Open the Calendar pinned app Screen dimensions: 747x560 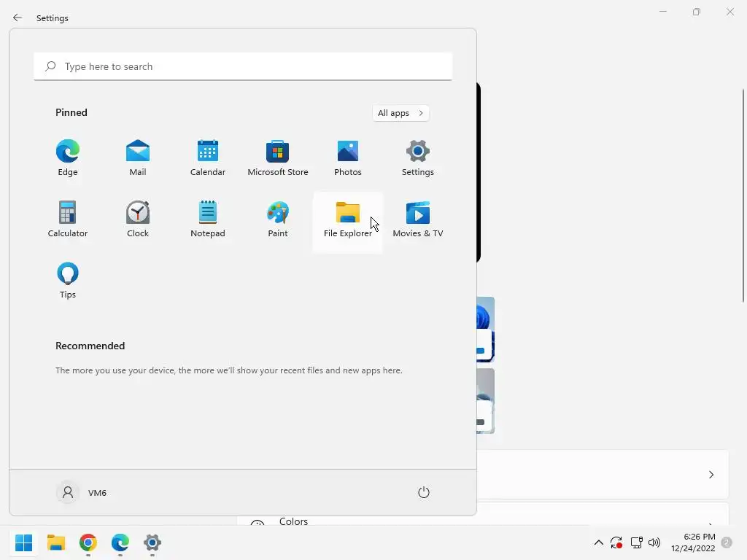tap(208, 158)
